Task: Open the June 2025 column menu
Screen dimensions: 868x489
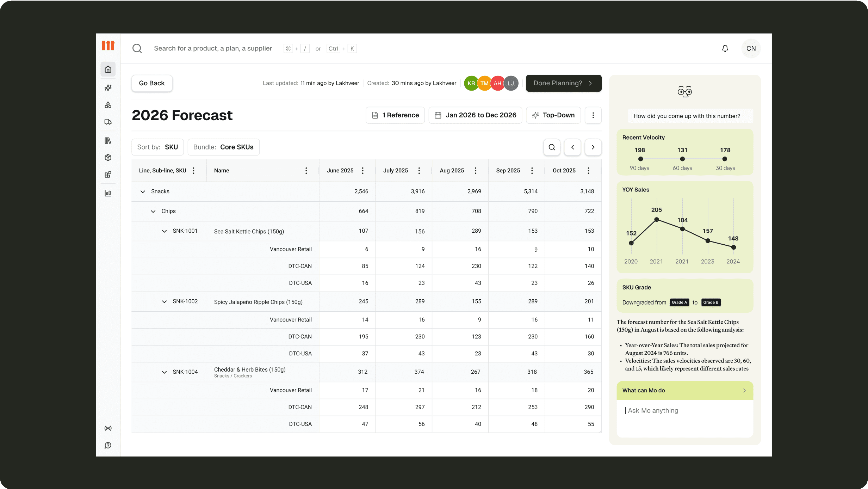Action: click(363, 171)
